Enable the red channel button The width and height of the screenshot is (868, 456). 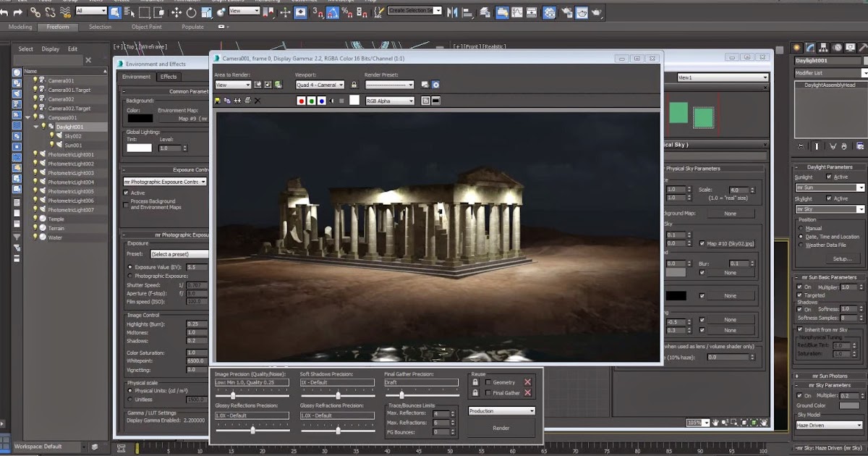pos(301,101)
